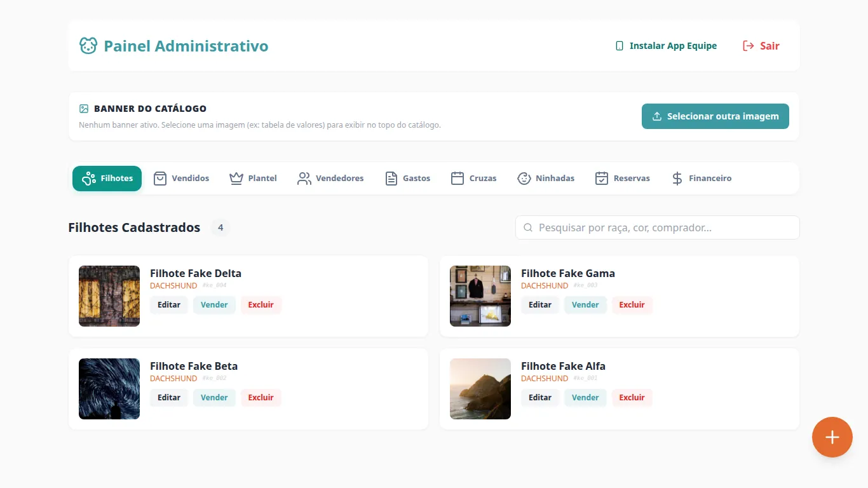The height and width of the screenshot is (488, 868).
Task: Click Excluir for Filhote Fake Beta
Action: pos(261,398)
